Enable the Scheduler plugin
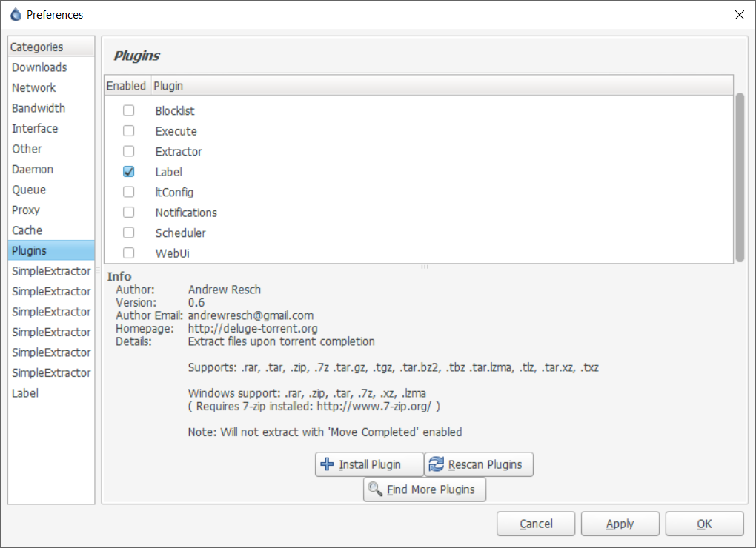The image size is (756, 548). (128, 233)
